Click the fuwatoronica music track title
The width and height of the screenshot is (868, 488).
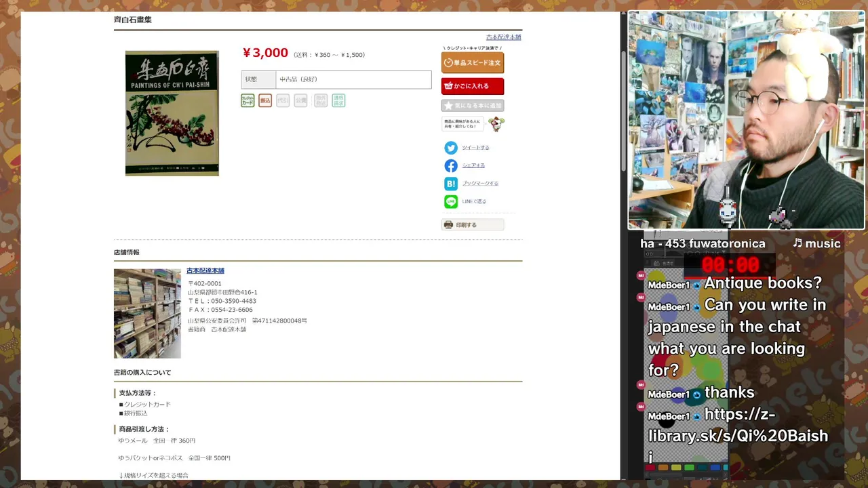click(703, 244)
